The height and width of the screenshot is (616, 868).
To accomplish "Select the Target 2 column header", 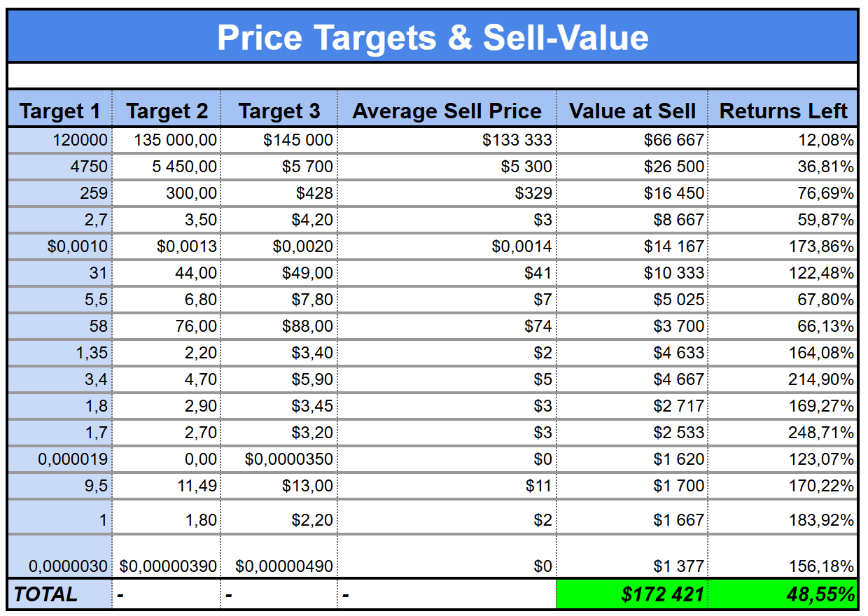I will point(167,111).
